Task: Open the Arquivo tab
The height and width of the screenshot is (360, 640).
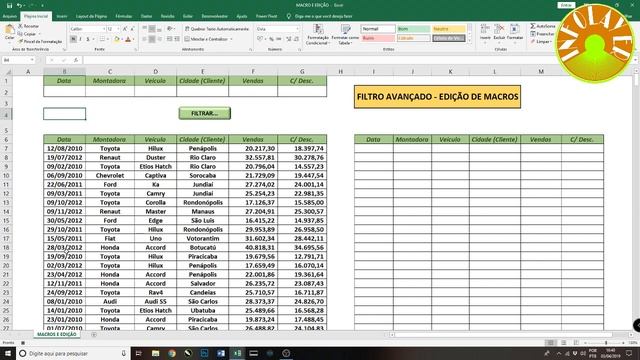Action: (9, 16)
